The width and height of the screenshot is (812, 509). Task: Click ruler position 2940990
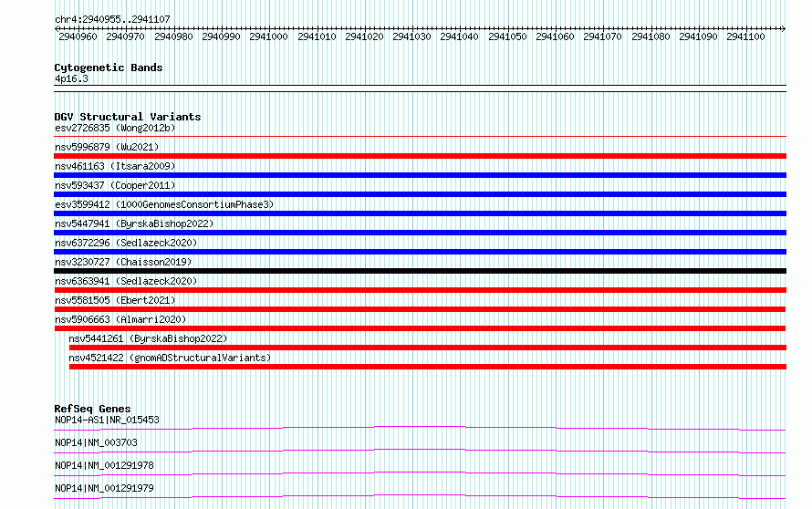pos(221,36)
